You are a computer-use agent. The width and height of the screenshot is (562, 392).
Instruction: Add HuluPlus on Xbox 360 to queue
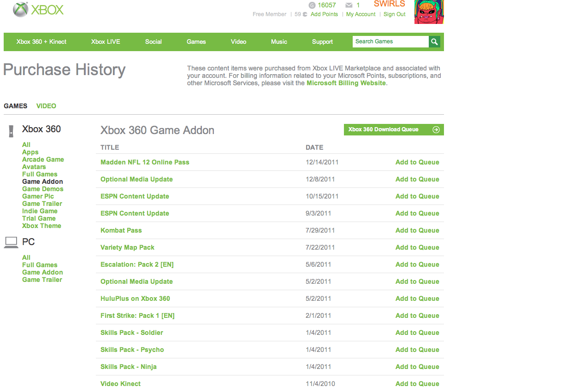pos(417,298)
